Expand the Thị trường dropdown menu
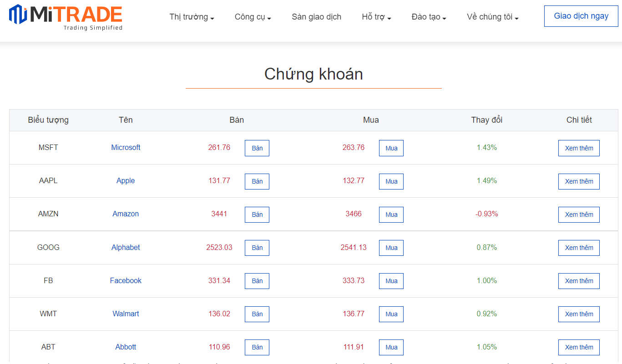 click(x=192, y=17)
